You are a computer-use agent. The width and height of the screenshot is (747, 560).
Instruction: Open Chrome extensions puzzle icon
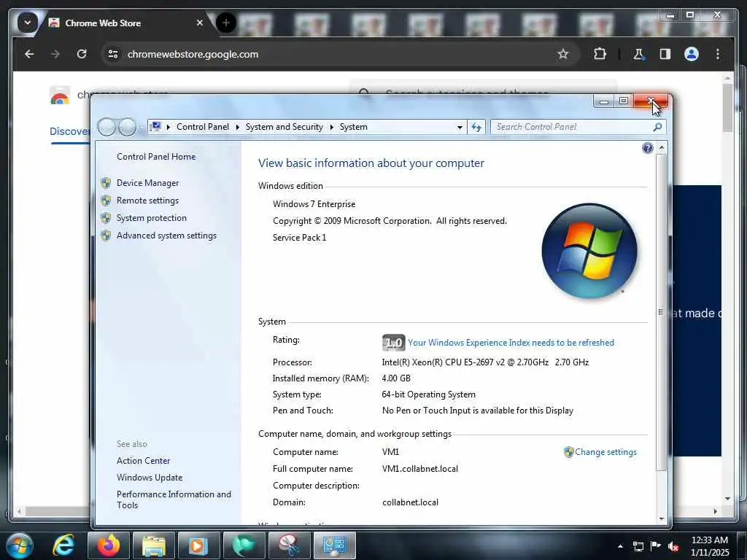pyautogui.click(x=600, y=54)
